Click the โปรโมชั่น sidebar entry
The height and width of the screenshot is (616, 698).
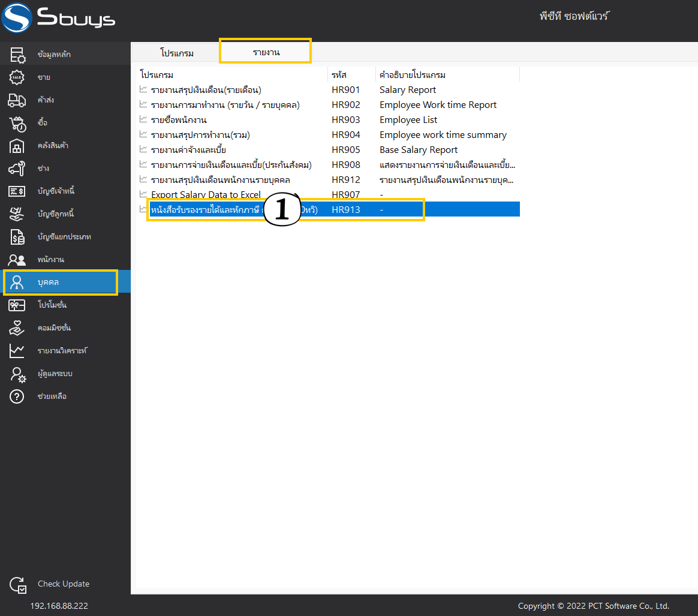pyautogui.click(x=65, y=305)
